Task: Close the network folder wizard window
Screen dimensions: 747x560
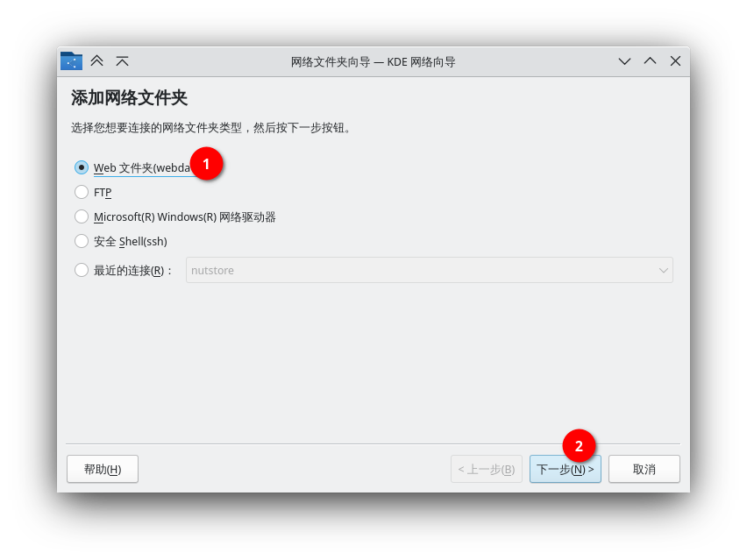Action: 675,61
